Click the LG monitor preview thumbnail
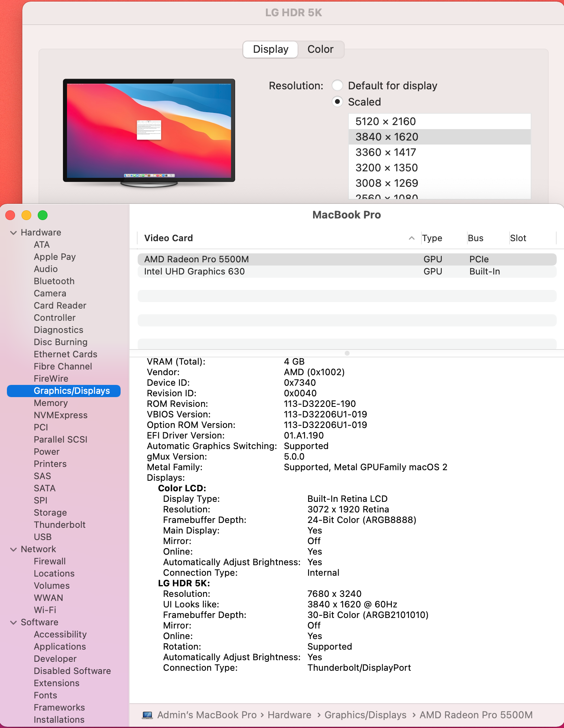Screen dimensions: 564x728 click(x=149, y=133)
